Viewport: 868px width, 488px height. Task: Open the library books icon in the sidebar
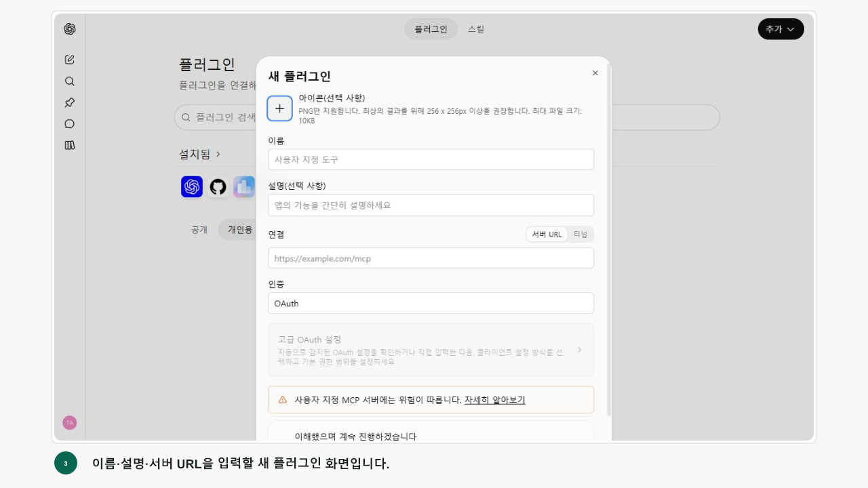tap(69, 145)
